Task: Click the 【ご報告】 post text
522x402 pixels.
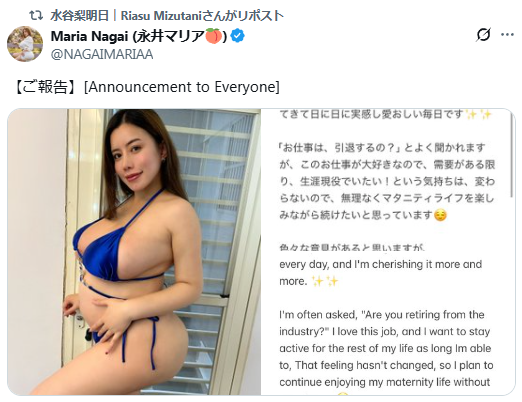Action: 45,87
